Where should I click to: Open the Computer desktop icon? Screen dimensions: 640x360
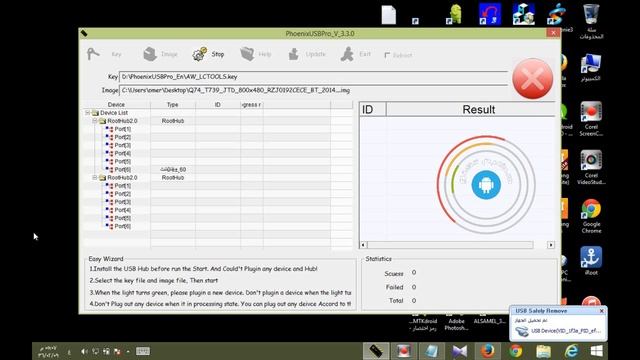591,67
